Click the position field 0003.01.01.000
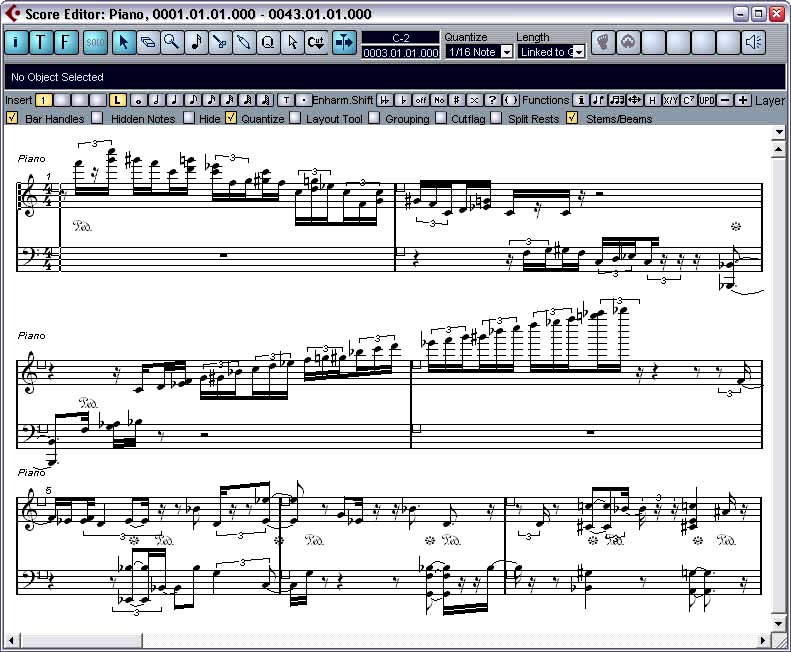The image size is (791, 652). pyautogui.click(x=400, y=52)
